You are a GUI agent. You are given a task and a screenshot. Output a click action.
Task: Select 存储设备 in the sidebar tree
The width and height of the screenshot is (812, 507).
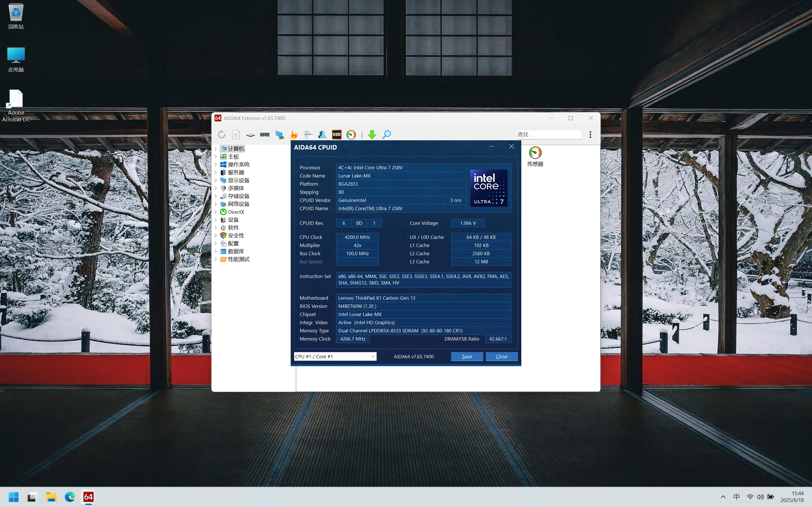click(x=238, y=196)
